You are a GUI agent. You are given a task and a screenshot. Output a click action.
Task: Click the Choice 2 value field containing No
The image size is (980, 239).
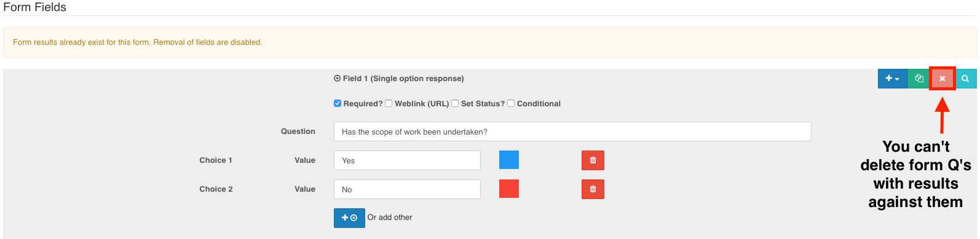407,189
